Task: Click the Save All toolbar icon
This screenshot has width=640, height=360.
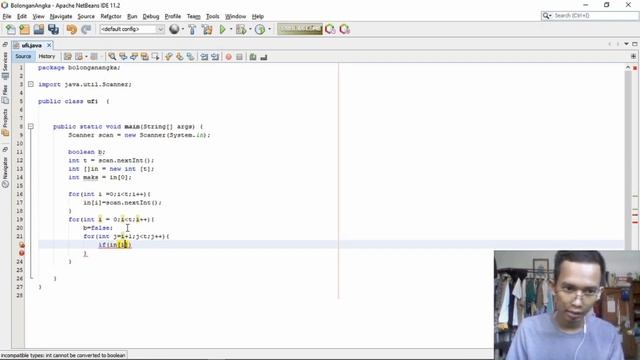Action: (x=53, y=29)
